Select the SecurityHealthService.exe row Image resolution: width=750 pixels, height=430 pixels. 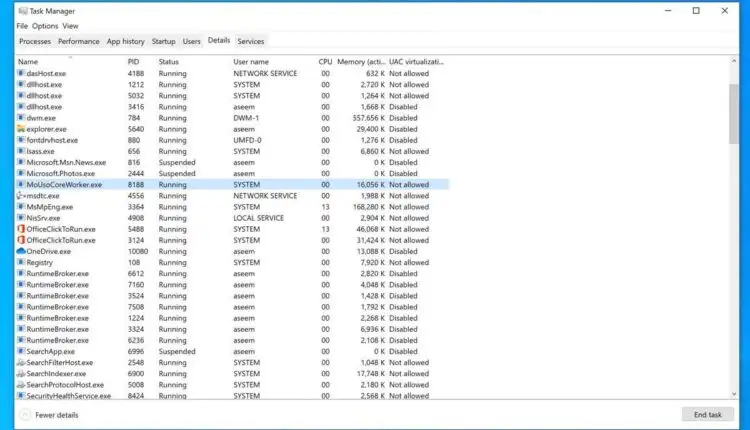point(232,395)
